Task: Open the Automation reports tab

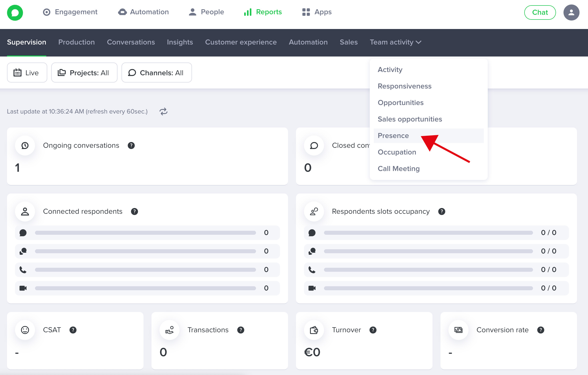Action: point(308,42)
